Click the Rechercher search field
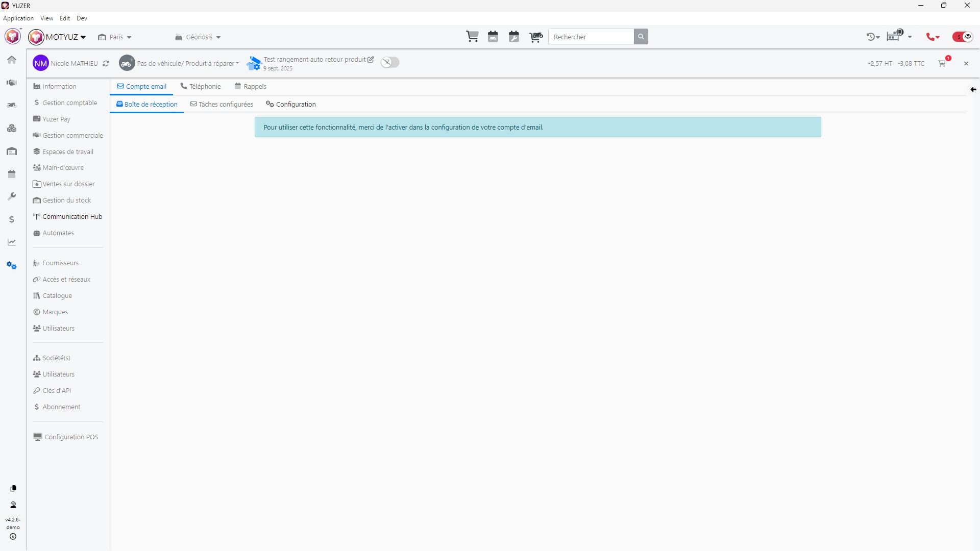Viewport: 980px width, 551px height. 591,37
